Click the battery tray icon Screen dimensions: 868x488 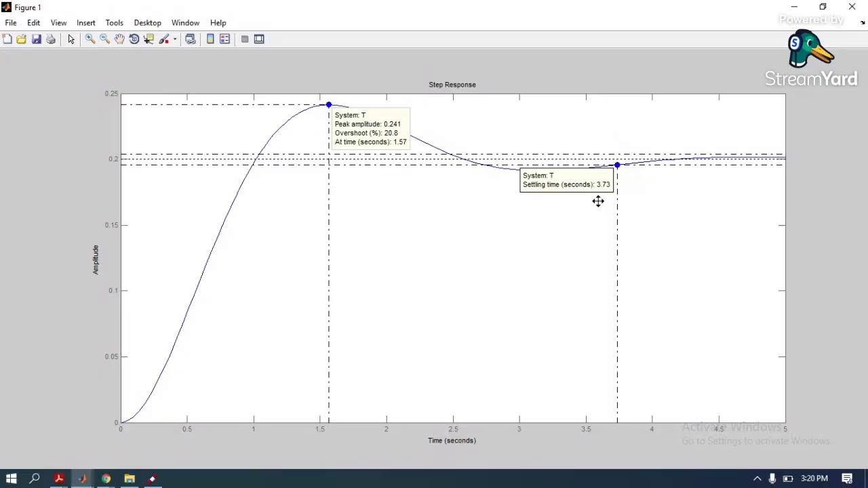[788, 479]
